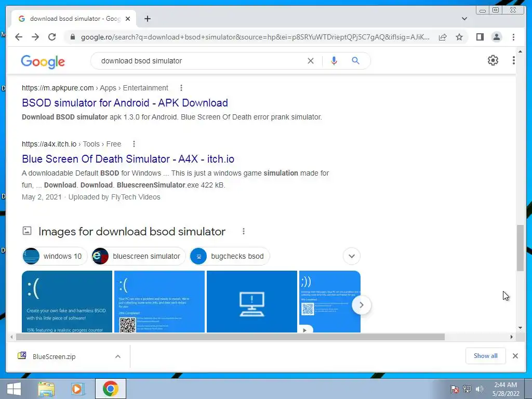Bookmark this page with the star
Viewport: 532px width, 399px height.
click(x=459, y=37)
